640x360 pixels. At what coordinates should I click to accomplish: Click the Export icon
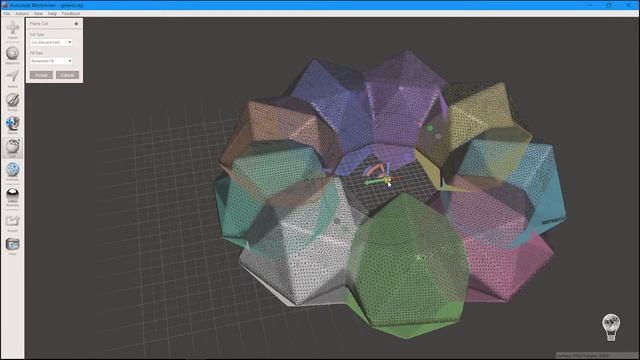pos(13,222)
